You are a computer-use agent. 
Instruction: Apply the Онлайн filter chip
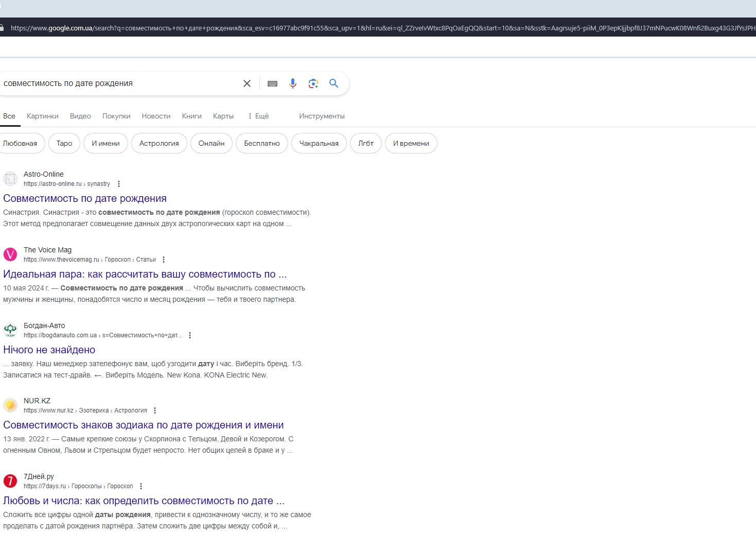212,143
